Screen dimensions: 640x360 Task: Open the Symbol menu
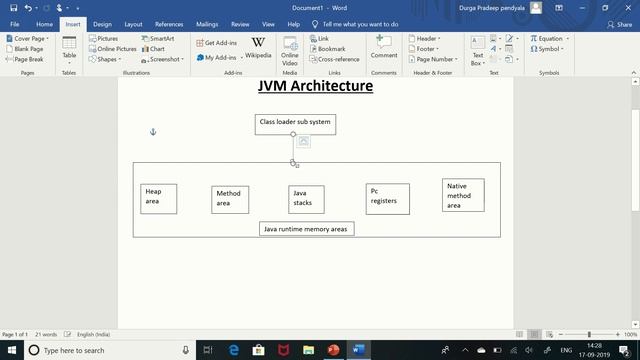pos(547,49)
